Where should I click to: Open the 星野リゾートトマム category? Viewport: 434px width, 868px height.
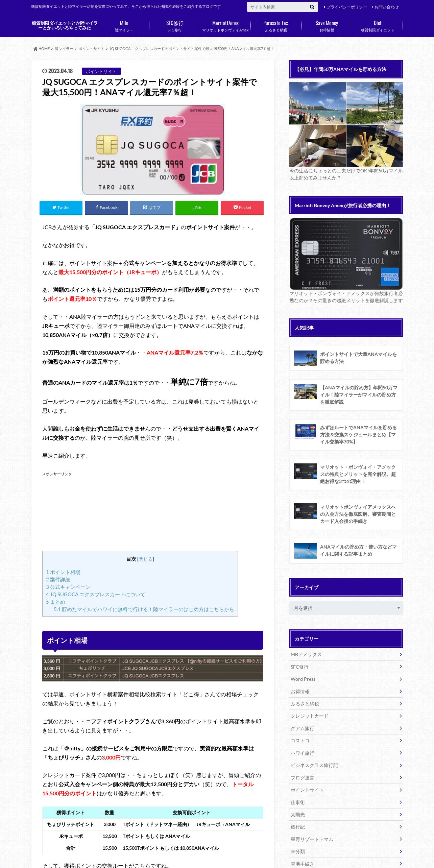tap(346, 839)
